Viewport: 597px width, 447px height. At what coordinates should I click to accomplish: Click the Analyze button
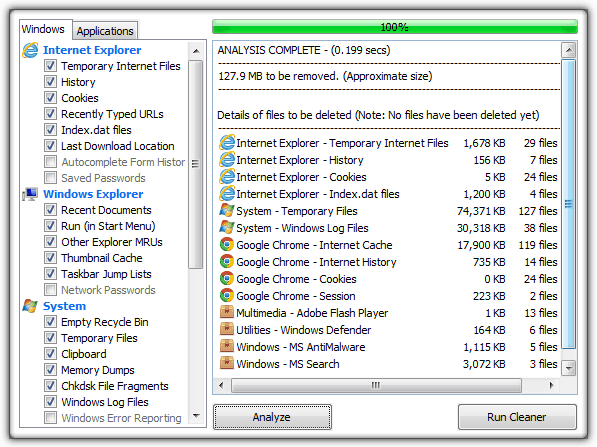pyautogui.click(x=272, y=417)
